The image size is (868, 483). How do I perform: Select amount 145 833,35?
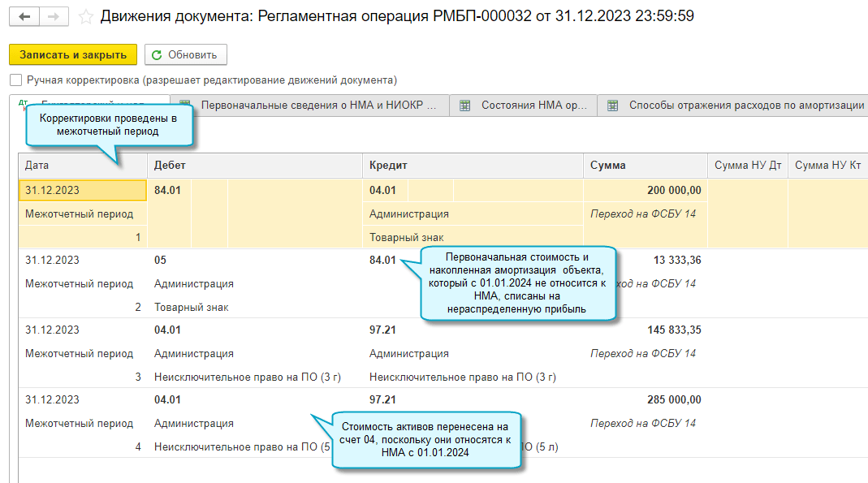click(x=674, y=330)
